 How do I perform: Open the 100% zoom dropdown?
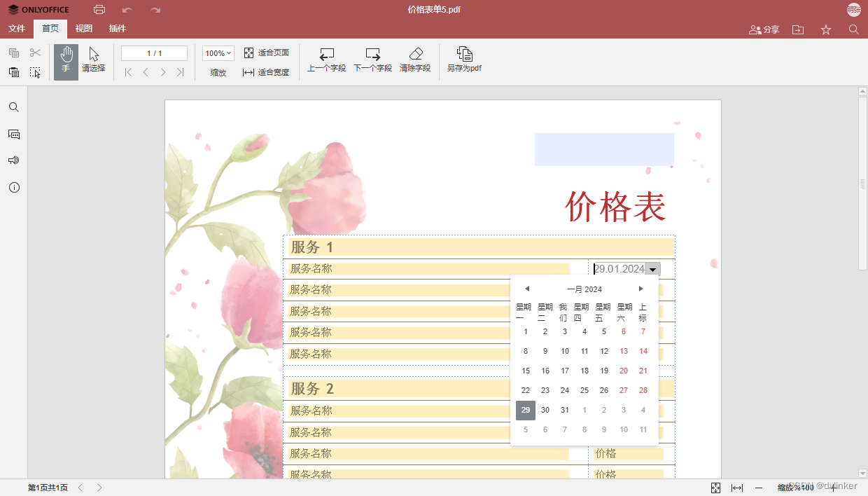(218, 53)
